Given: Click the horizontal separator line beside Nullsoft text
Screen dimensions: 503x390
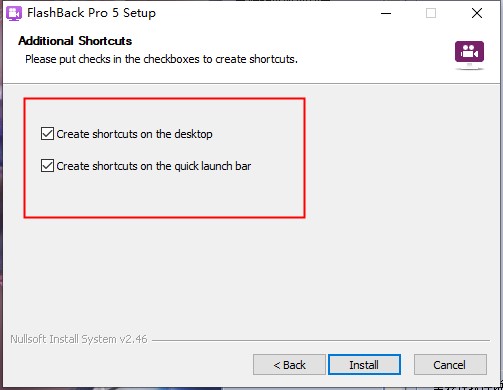Looking at the screenshot, I should pyautogui.click(x=321, y=340).
